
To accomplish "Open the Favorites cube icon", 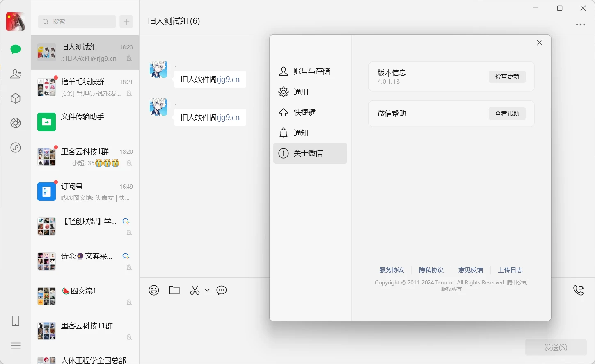I will [16, 98].
